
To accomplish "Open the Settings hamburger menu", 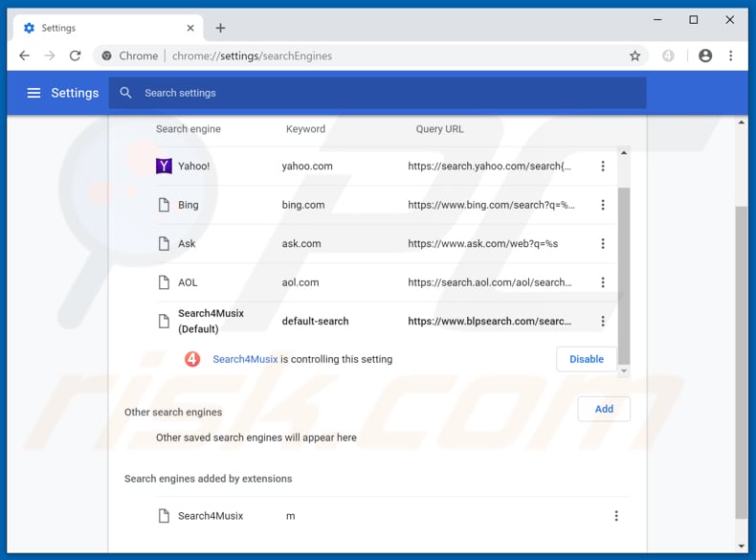I will tap(33, 93).
